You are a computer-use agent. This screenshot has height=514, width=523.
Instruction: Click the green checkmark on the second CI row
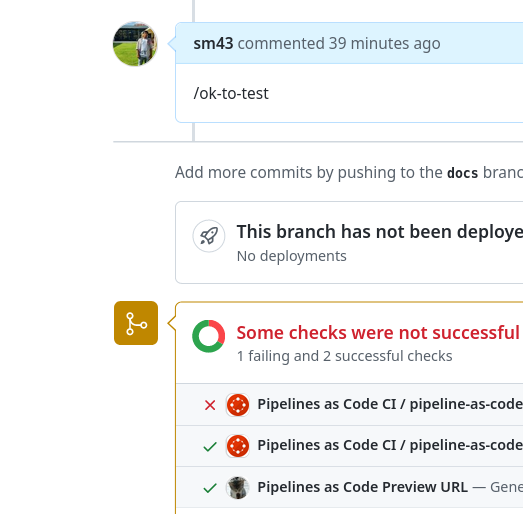coord(210,446)
